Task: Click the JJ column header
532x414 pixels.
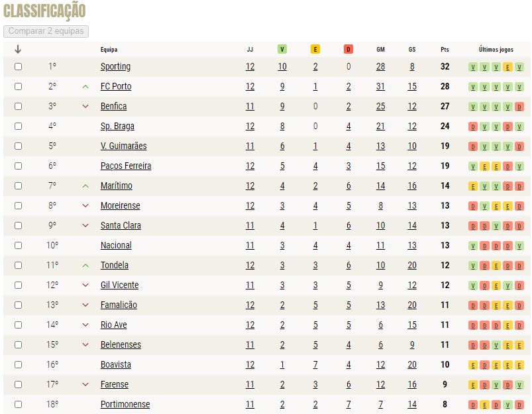Action: tap(250, 50)
